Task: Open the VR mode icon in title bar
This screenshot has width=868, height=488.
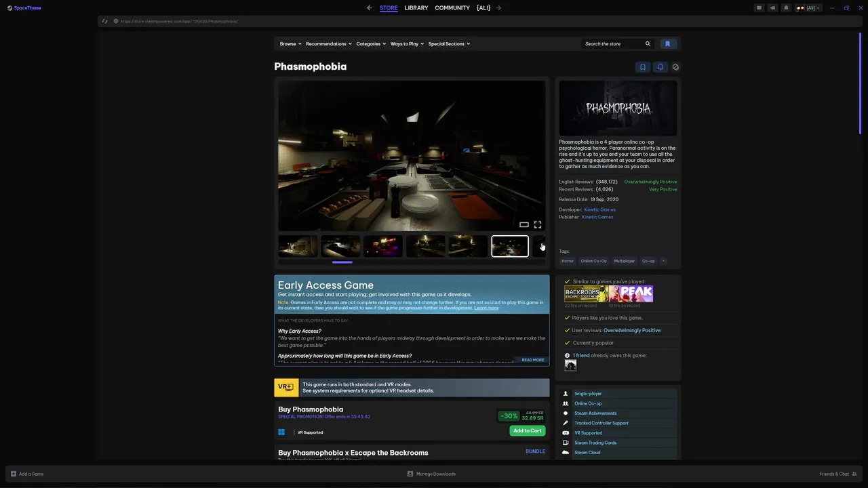Action: [x=759, y=8]
